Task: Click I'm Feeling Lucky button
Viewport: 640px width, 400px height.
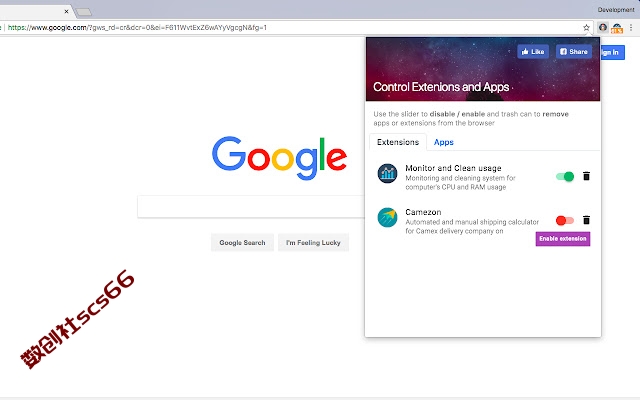Action: (313, 242)
